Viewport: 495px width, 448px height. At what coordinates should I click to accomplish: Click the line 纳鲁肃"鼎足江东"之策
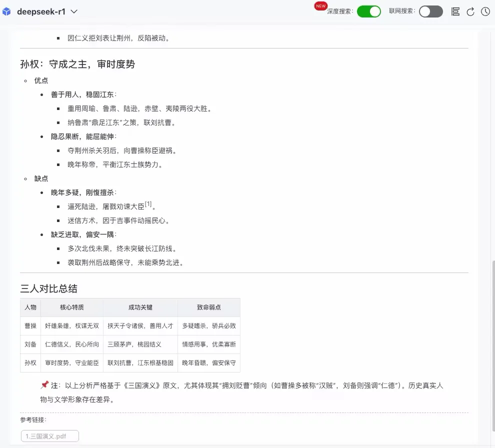click(121, 122)
